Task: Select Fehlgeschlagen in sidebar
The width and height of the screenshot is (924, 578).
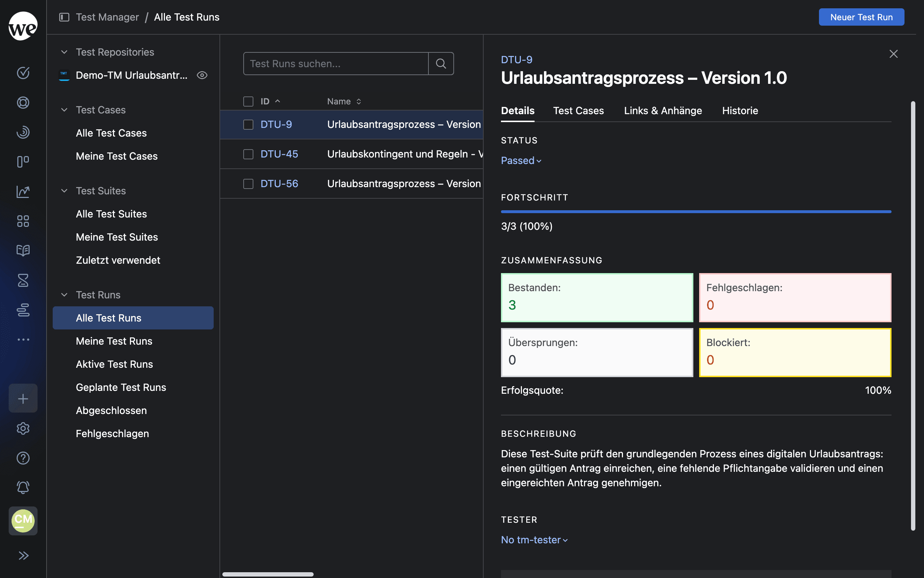Action: [x=133, y=433]
